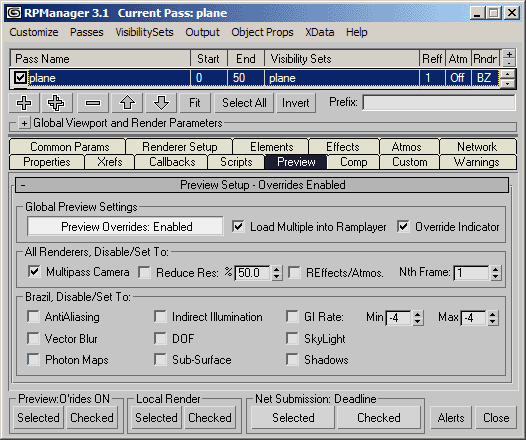Image resolution: width=526 pixels, height=440 pixels.
Task: Click the RPManager title bar logo icon
Action: click(14, 13)
